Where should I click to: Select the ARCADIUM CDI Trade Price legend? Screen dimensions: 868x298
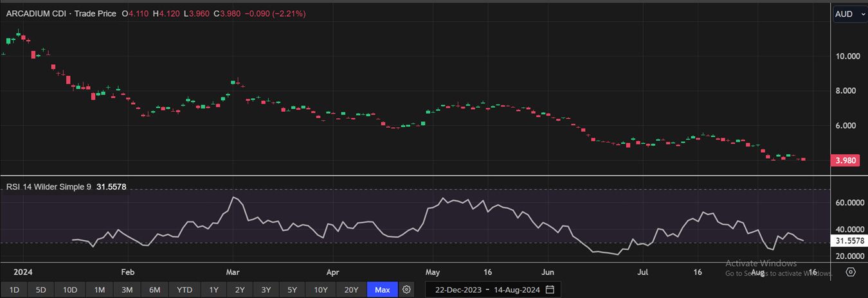(60, 13)
